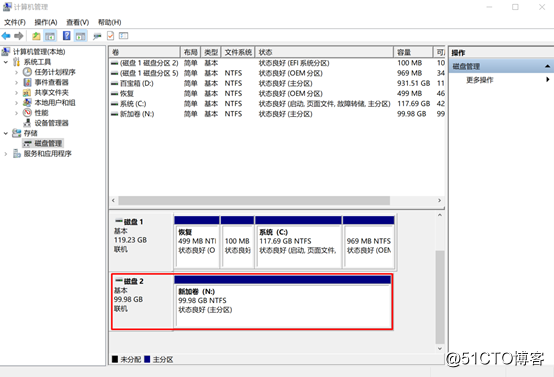
Task: Select 服务和应用程序 in the tree
Action: tap(48, 154)
